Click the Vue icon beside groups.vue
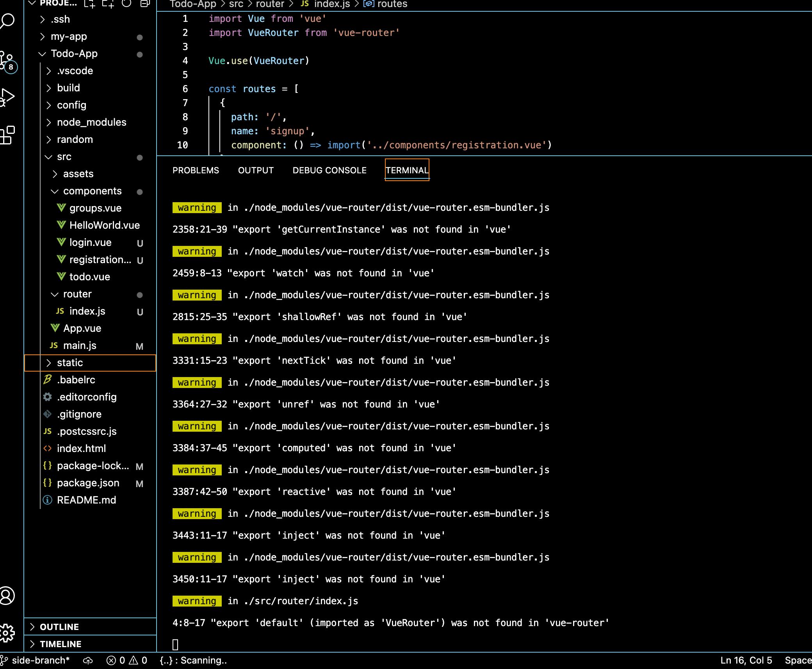 61,208
